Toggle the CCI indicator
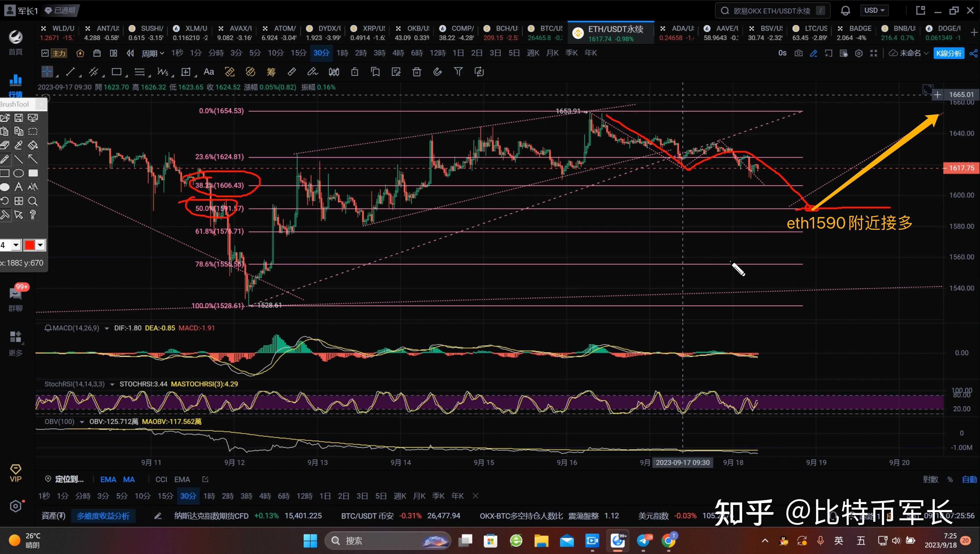This screenshot has height=554, width=980. [x=161, y=480]
